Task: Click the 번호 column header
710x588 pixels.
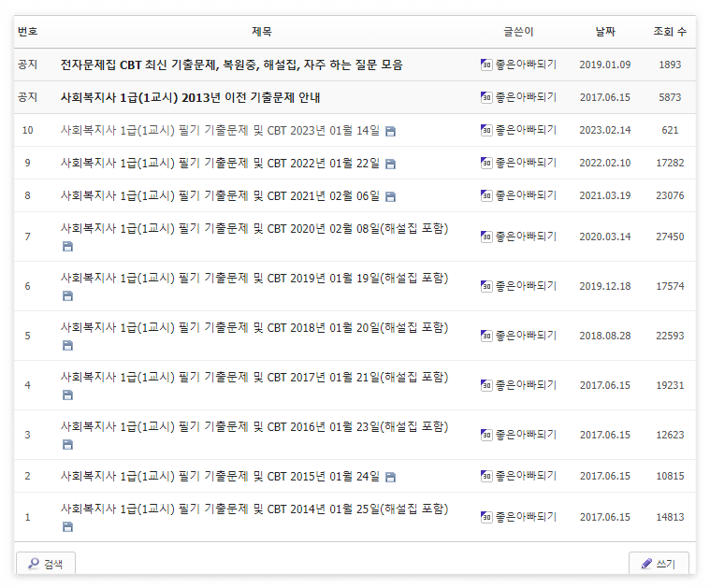Action: (28, 31)
